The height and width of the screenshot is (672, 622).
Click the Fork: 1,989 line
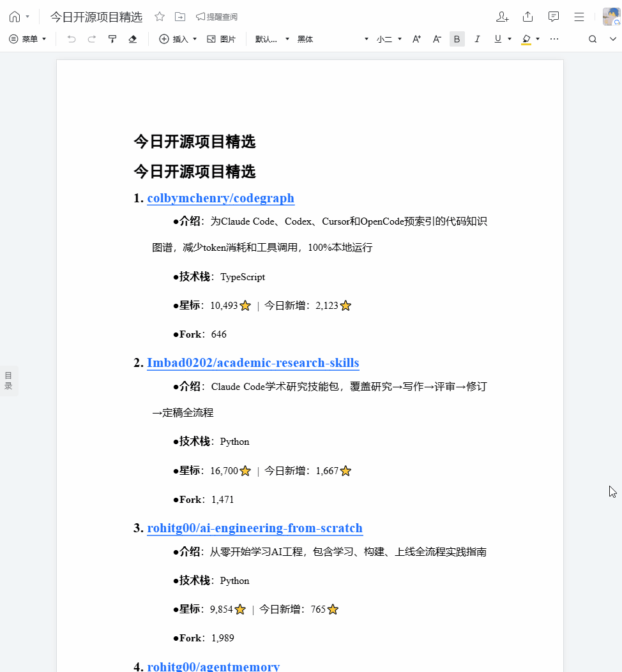203,638
